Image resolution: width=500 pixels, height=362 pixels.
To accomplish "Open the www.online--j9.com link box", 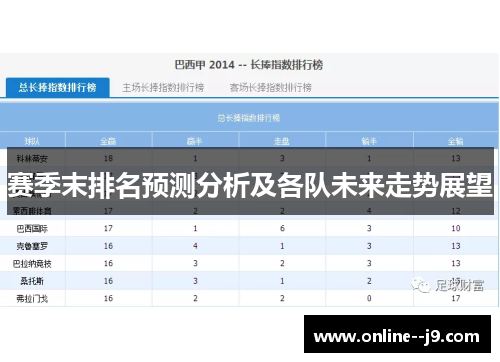I will tap(397, 334).
